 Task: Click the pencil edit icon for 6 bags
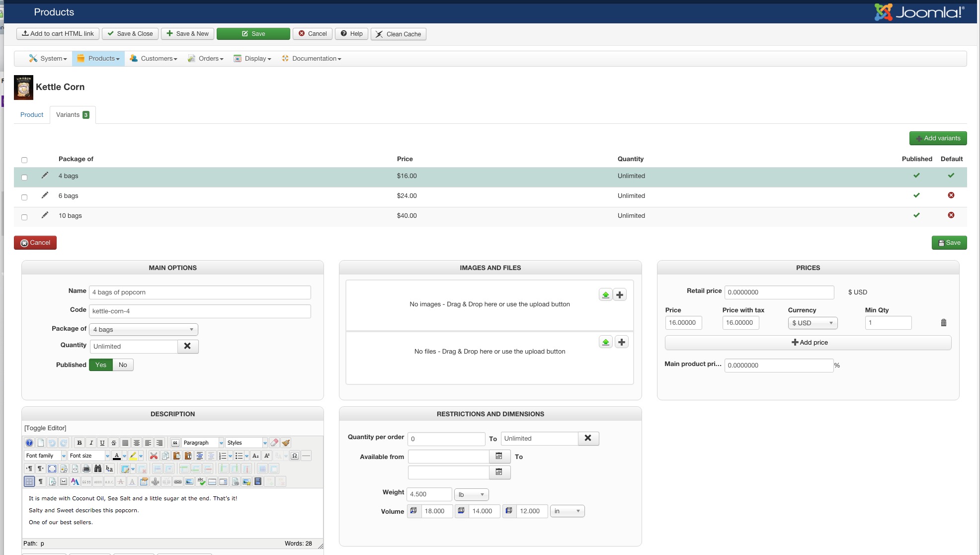45,195
